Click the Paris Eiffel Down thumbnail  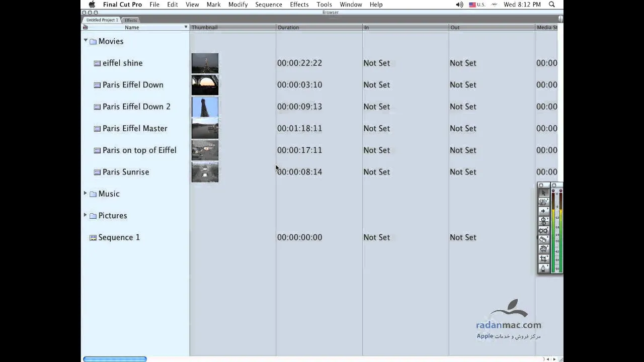(x=205, y=85)
